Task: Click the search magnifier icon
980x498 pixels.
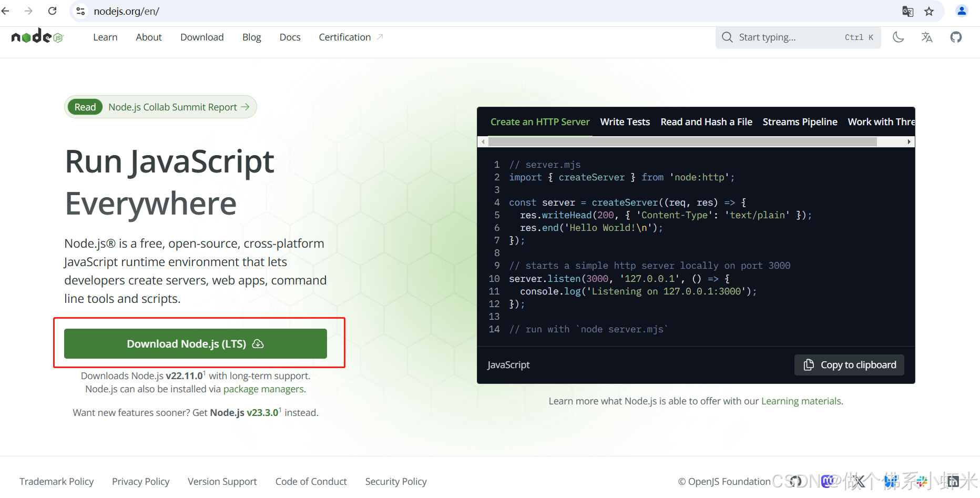Action: (727, 37)
